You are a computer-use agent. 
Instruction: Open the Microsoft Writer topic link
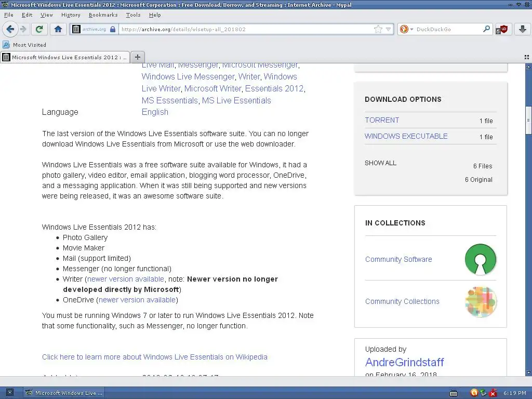coord(212,88)
